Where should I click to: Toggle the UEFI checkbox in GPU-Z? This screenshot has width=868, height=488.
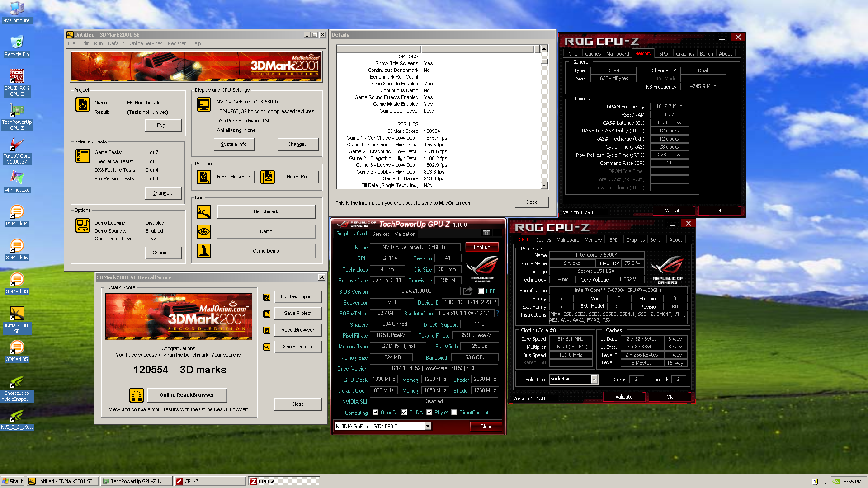click(x=481, y=291)
